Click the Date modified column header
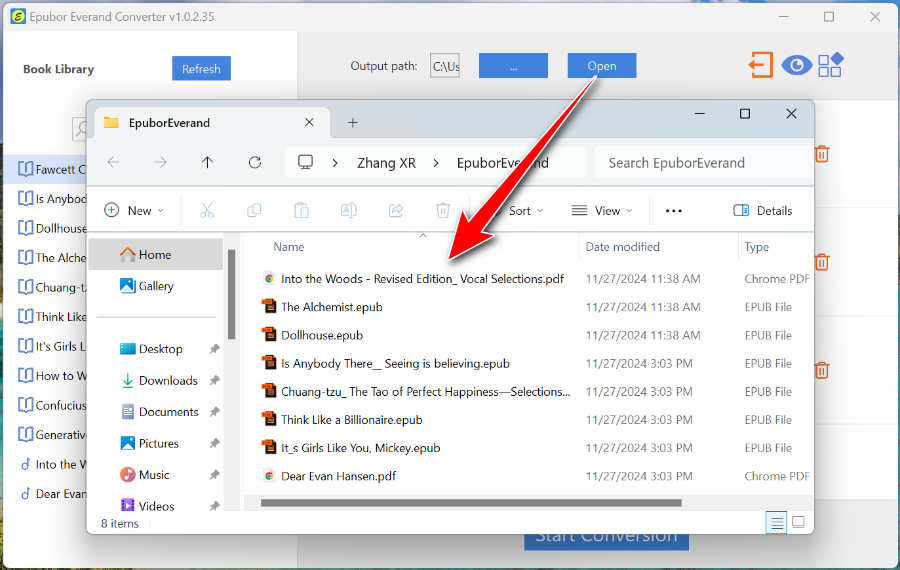 (x=622, y=247)
